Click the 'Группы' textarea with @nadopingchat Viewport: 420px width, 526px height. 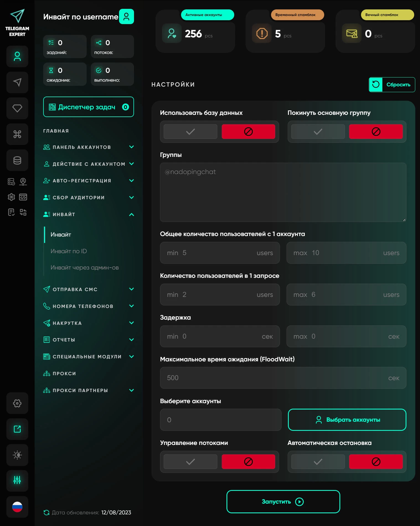[x=283, y=192]
